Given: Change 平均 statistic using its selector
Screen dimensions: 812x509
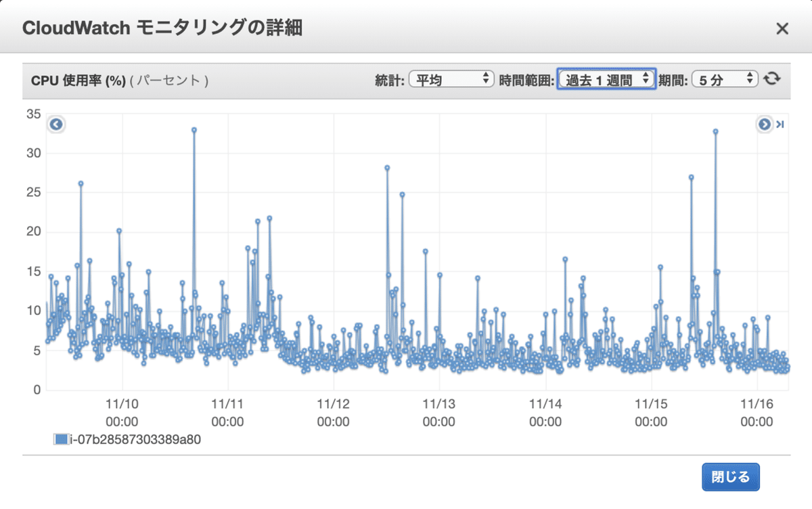Looking at the screenshot, I should (452, 79).
